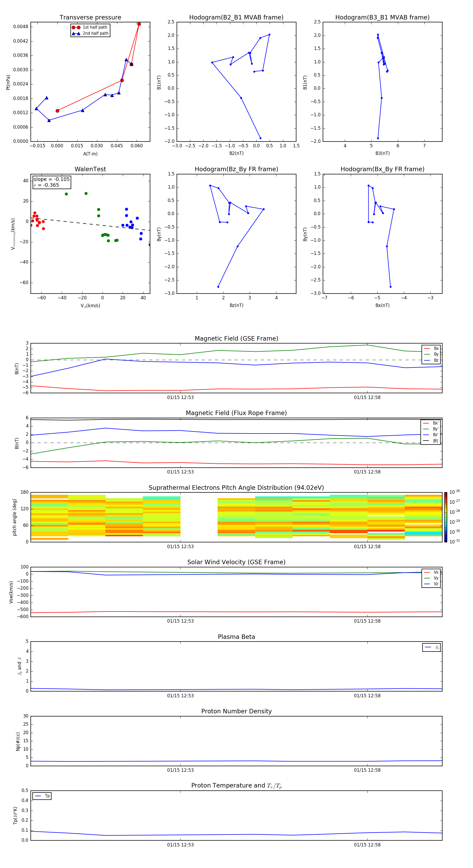Select the "2nd half path" legend entry

(x=90, y=33)
